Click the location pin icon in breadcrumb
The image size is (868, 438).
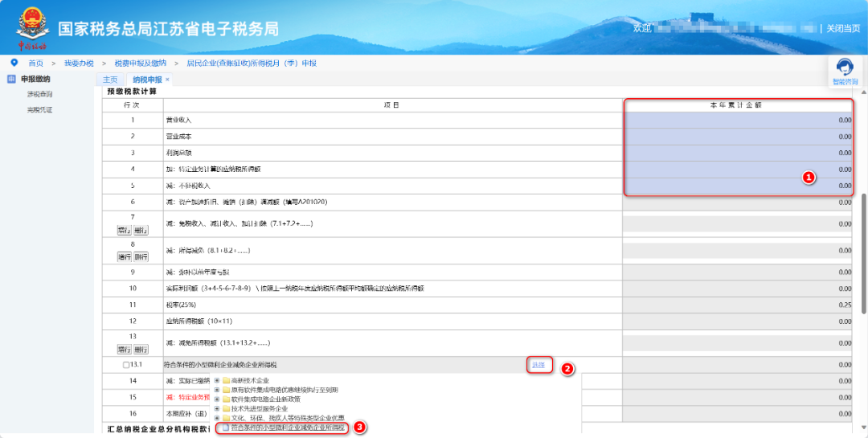[14, 62]
